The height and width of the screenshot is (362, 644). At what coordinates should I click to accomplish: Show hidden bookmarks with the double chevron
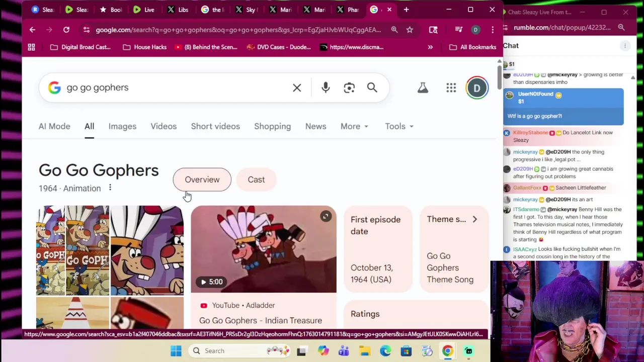(430, 47)
